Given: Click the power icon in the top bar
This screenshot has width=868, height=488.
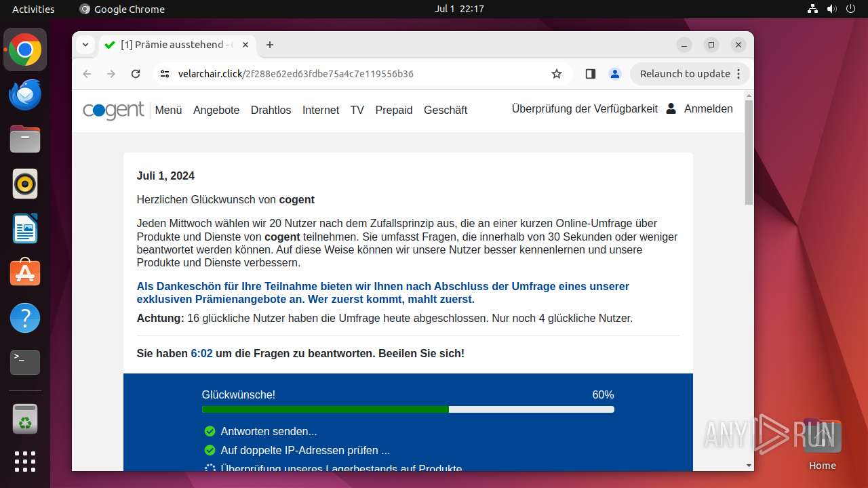Looking at the screenshot, I should (x=850, y=9).
